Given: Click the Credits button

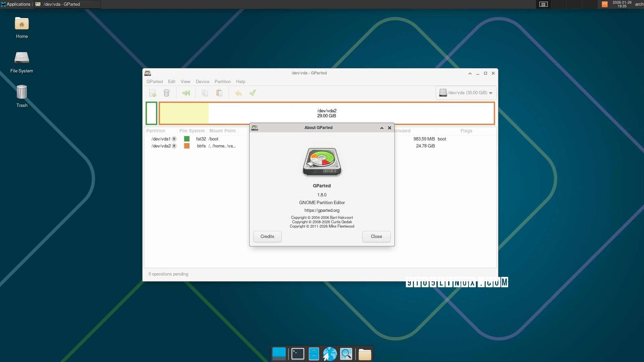Looking at the screenshot, I should [x=267, y=236].
